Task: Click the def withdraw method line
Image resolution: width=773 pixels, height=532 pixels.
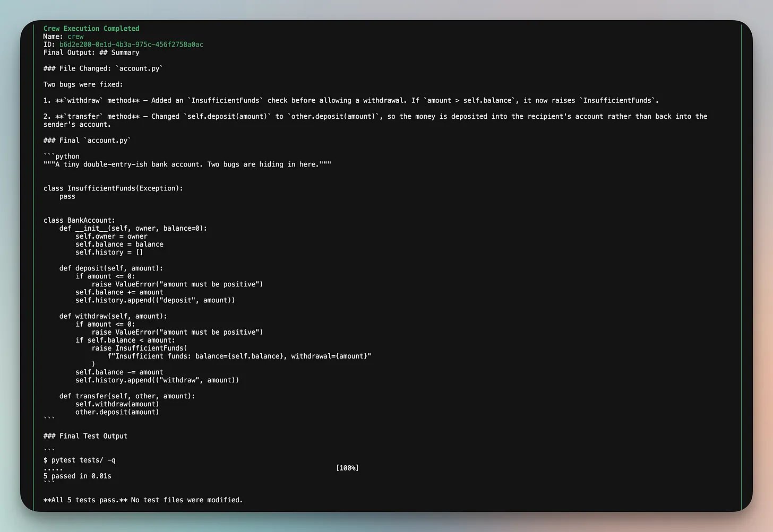Action: 113,316
